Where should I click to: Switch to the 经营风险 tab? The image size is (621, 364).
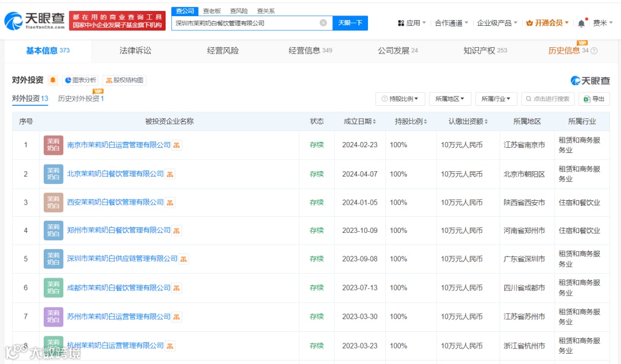click(223, 51)
